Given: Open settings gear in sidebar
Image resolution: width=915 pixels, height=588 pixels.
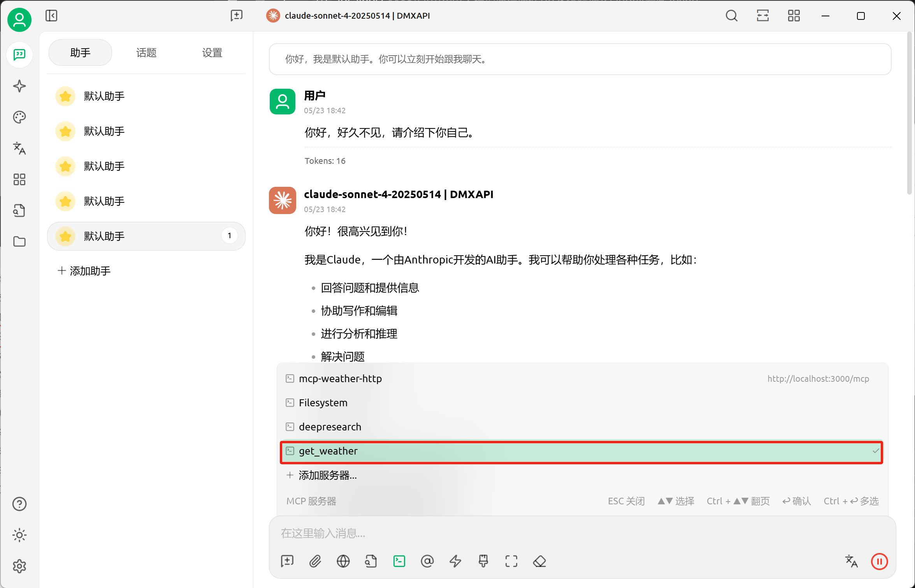Looking at the screenshot, I should click(19, 566).
